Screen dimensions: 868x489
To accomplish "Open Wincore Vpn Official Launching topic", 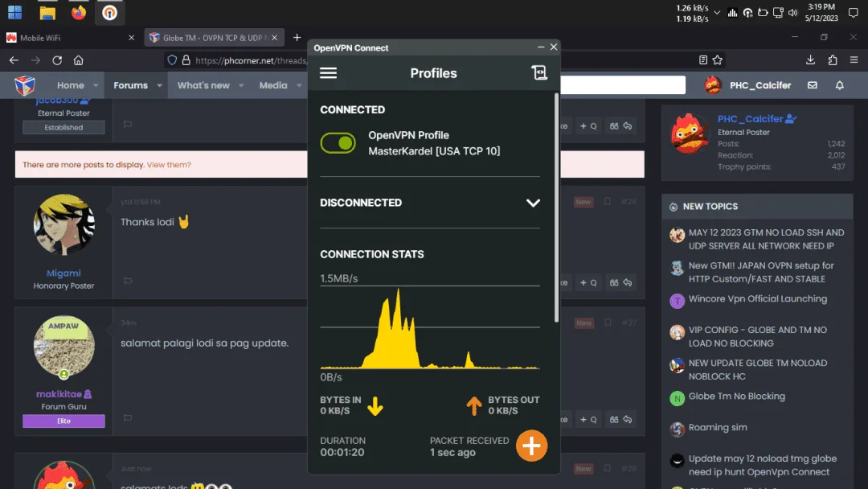I will click(757, 298).
